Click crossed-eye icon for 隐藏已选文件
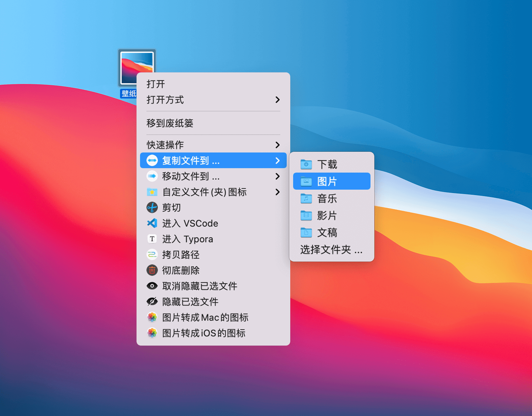Screen dimensions: 532x416 click(152, 302)
